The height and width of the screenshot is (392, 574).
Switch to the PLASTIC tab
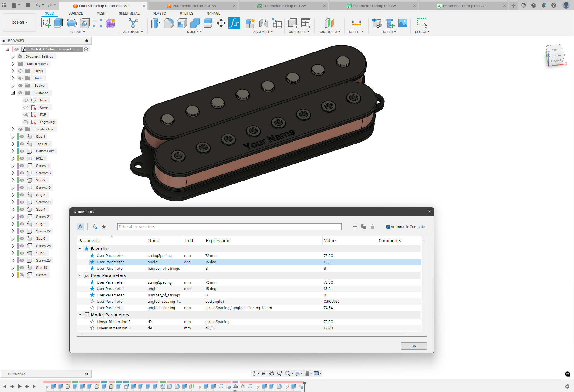click(x=160, y=13)
